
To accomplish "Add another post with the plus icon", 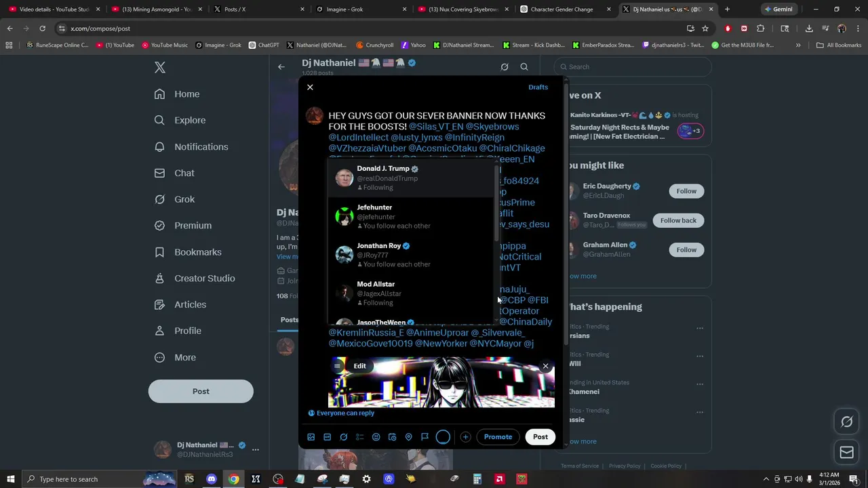I will click(x=465, y=437).
